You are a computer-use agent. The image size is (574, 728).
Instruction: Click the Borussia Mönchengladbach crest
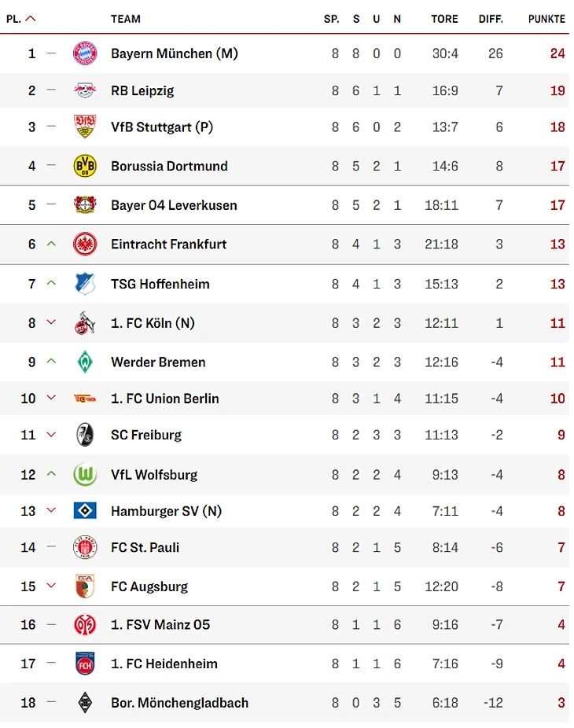(x=85, y=703)
